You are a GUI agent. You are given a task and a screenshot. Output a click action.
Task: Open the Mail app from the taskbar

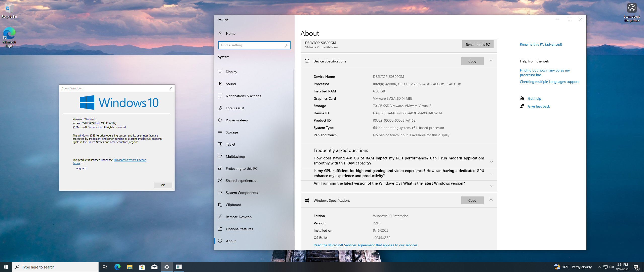point(154,267)
